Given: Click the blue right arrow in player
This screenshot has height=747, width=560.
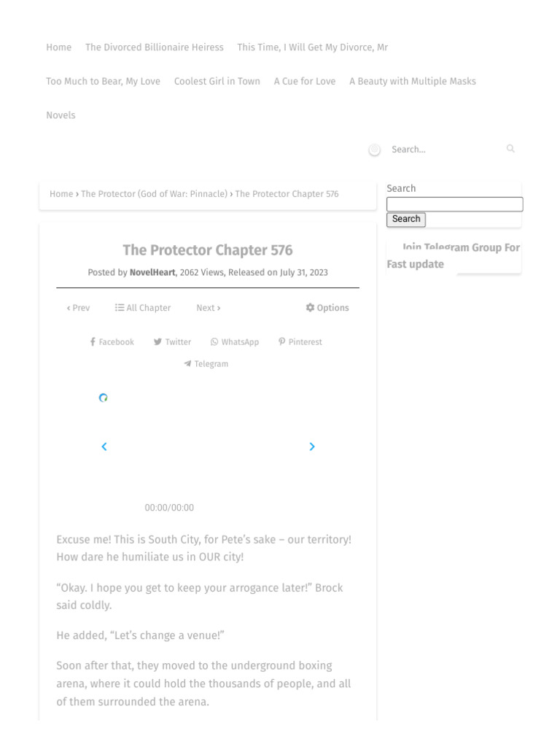Looking at the screenshot, I should coord(312,446).
